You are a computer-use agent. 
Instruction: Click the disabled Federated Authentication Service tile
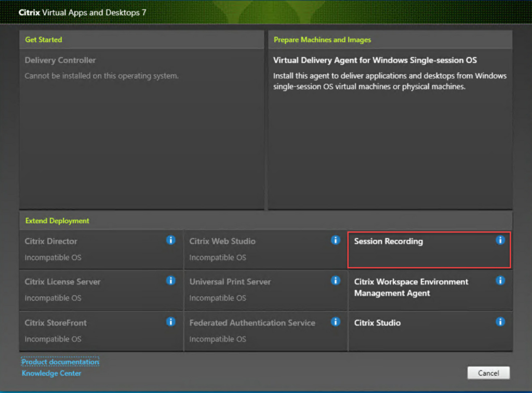265,331
